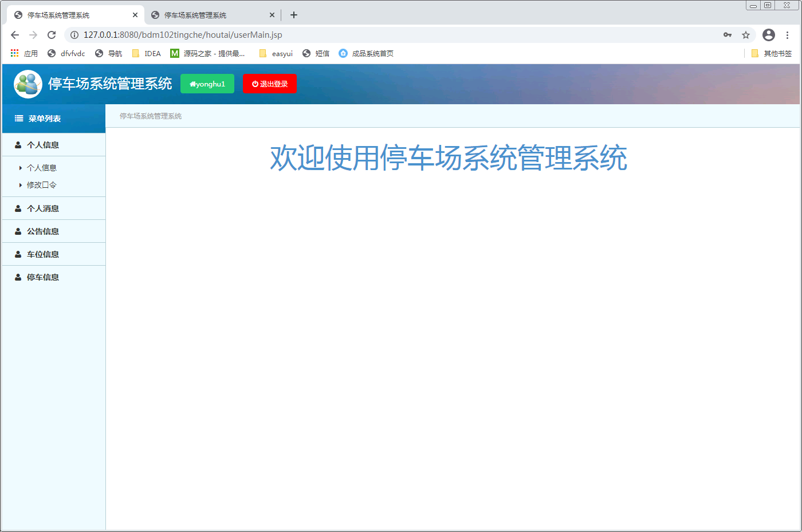Open the 应用 apps bookmark
Screen dimensions: 802x532
coord(24,53)
